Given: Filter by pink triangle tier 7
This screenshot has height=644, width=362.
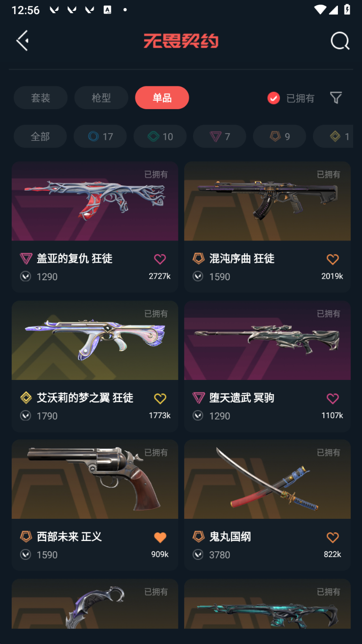Looking at the screenshot, I should [219, 137].
